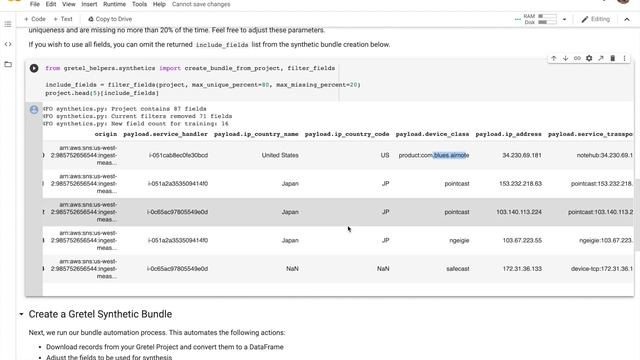Open File menu
The height and width of the screenshot is (360, 640).
[x=35, y=4]
